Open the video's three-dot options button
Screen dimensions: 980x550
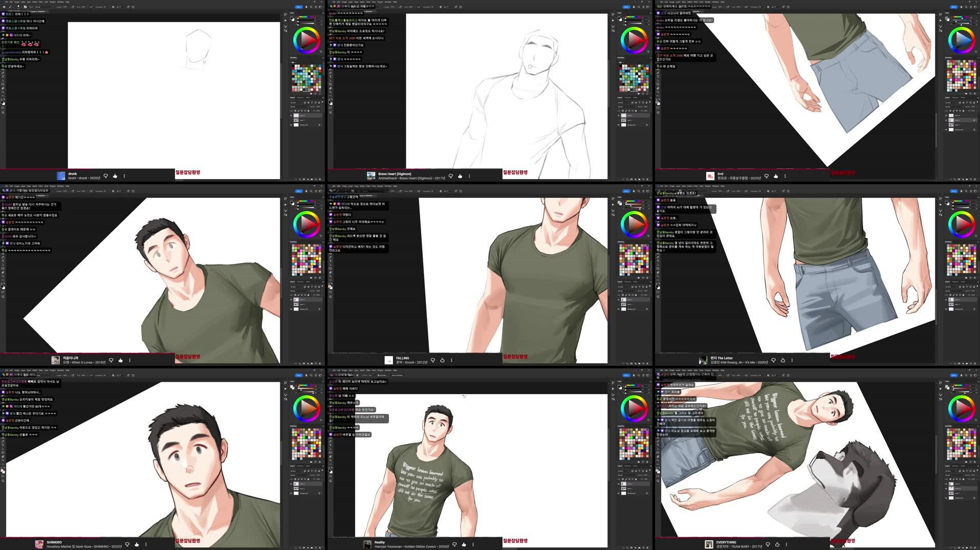[124, 176]
